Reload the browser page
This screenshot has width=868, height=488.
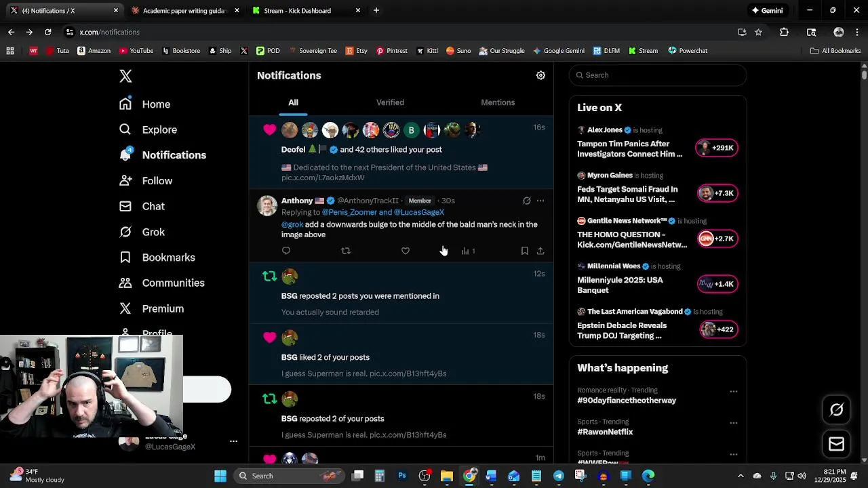click(x=47, y=32)
